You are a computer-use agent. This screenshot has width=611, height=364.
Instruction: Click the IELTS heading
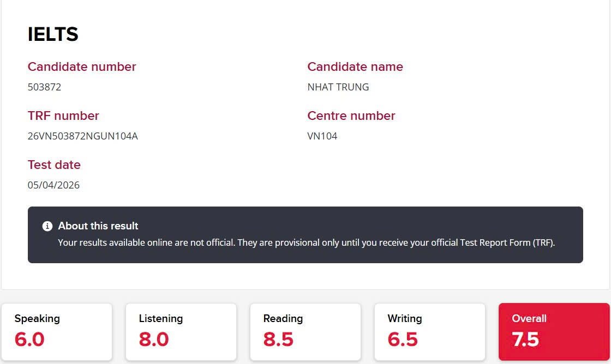53,34
